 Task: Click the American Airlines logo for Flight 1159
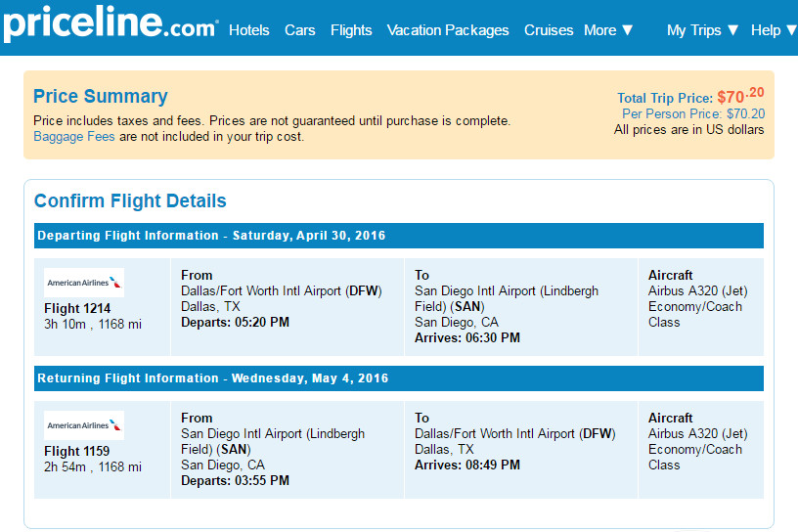[x=84, y=425]
